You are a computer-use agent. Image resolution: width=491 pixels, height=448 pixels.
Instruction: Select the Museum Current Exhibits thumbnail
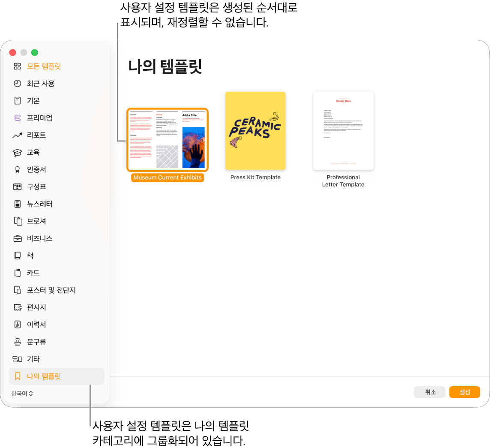pos(168,140)
